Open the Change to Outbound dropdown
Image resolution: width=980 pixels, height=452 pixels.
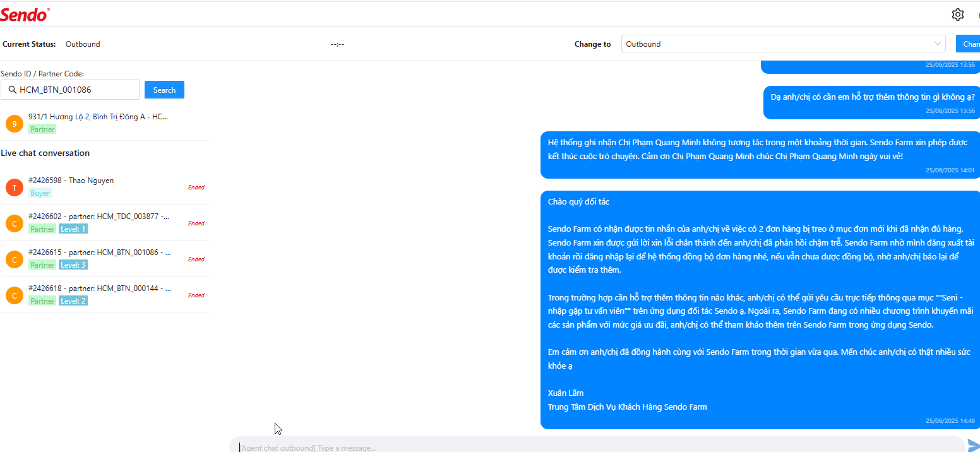(783, 44)
